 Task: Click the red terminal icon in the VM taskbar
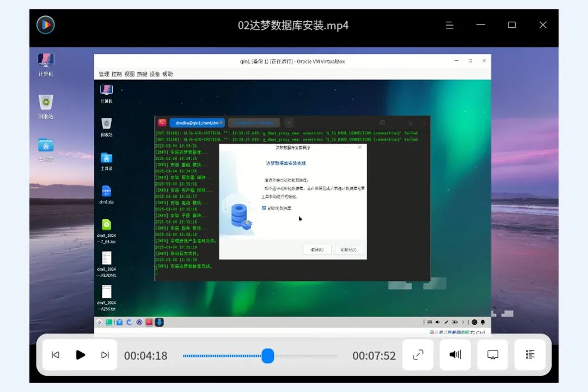click(x=149, y=322)
